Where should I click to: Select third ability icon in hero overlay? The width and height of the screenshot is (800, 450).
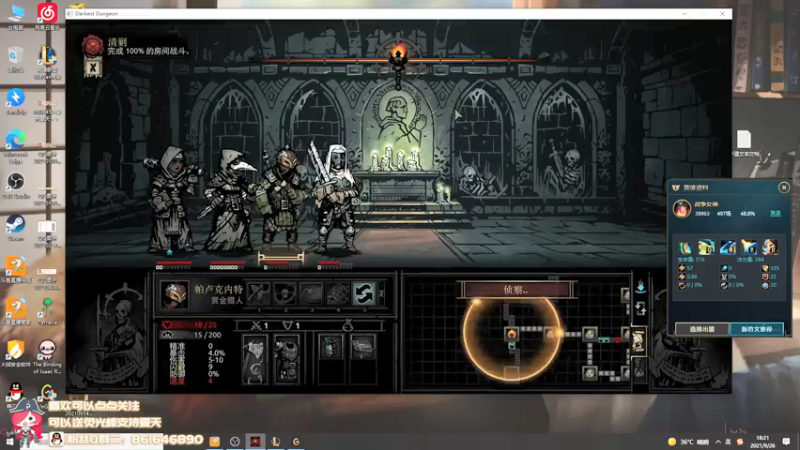(728, 247)
